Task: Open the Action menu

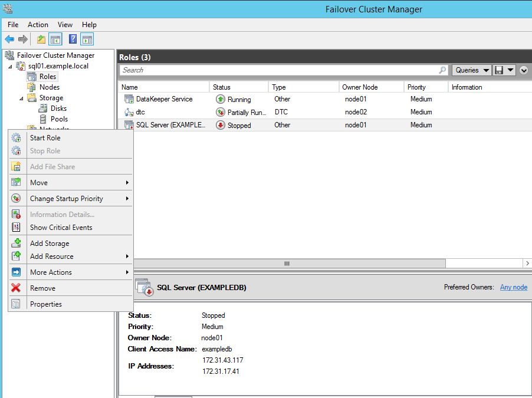Action: click(38, 25)
